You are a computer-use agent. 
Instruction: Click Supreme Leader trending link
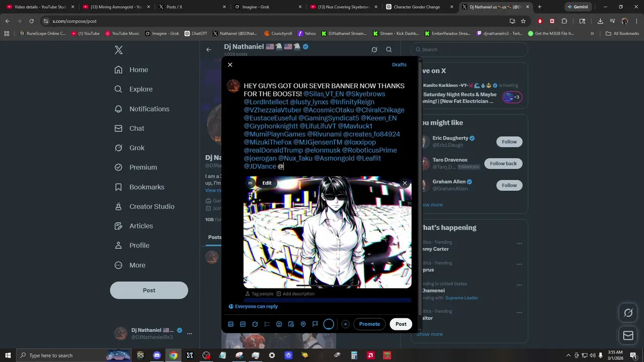[x=461, y=298]
